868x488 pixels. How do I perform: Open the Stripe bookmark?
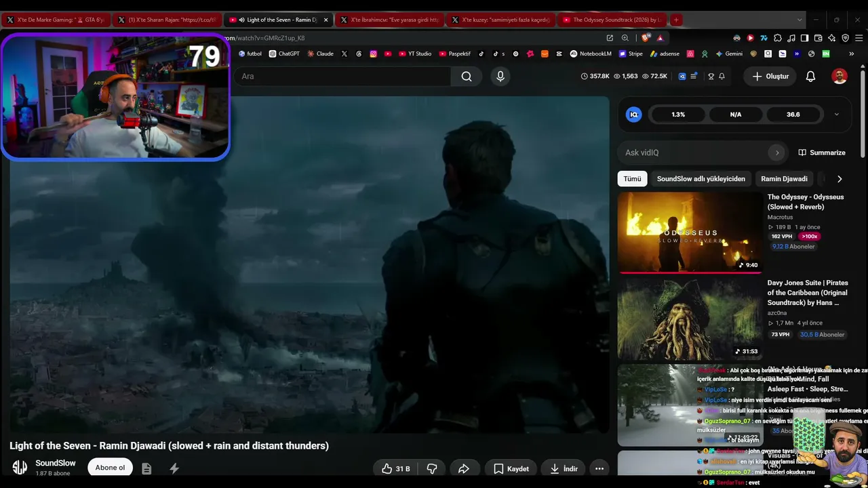(x=631, y=54)
